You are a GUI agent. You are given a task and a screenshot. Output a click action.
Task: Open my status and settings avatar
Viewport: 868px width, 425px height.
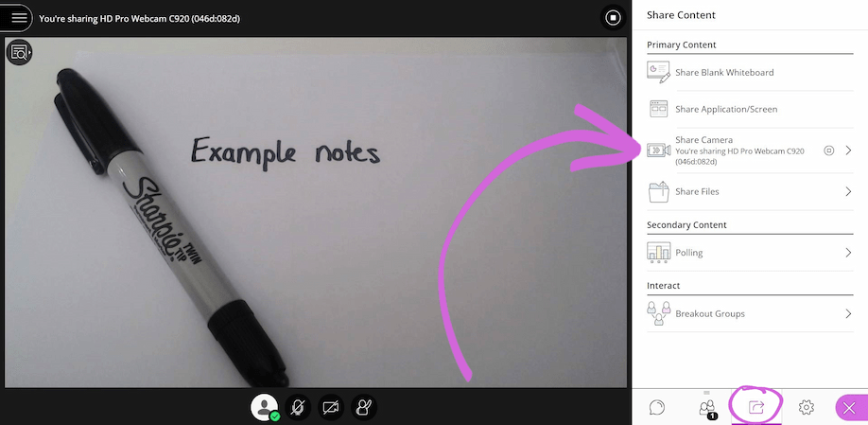[x=264, y=407]
